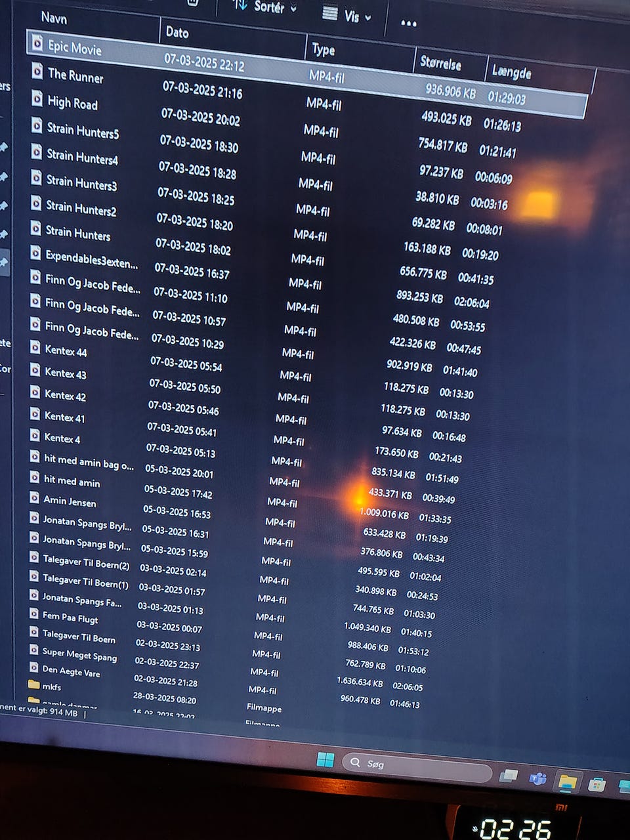Viewport: 630px width, 840px height.
Task: Click the Expendables3exten... file icon
Action: [35, 254]
